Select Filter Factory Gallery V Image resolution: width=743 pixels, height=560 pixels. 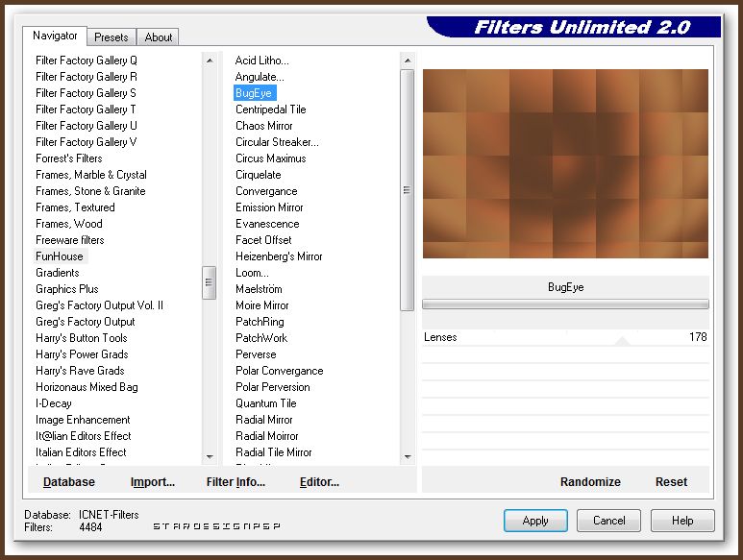point(87,142)
